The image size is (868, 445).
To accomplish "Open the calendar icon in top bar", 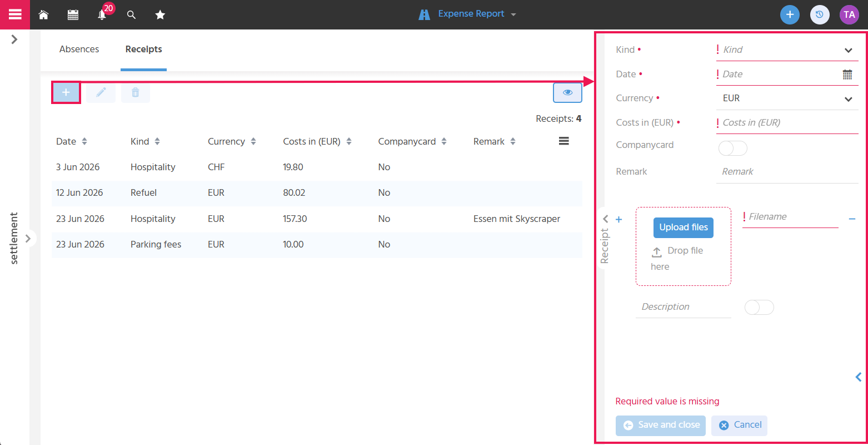I will (x=73, y=15).
